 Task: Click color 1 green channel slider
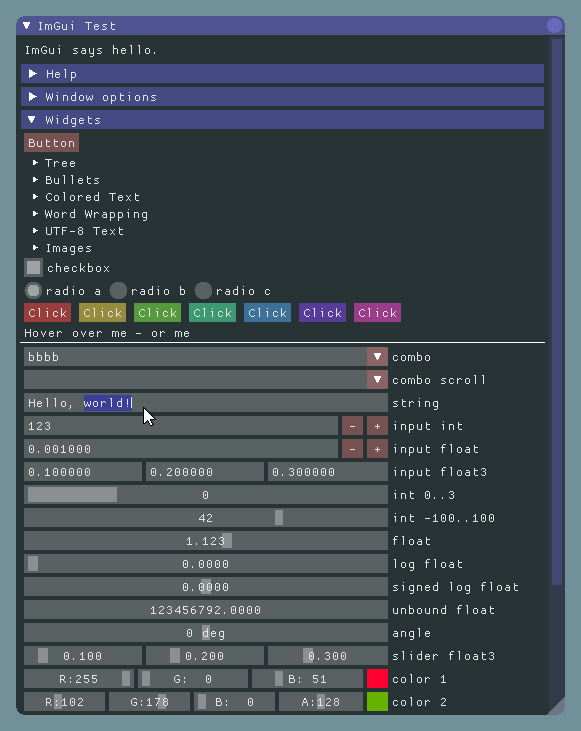pyautogui.click(x=193, y=678)
